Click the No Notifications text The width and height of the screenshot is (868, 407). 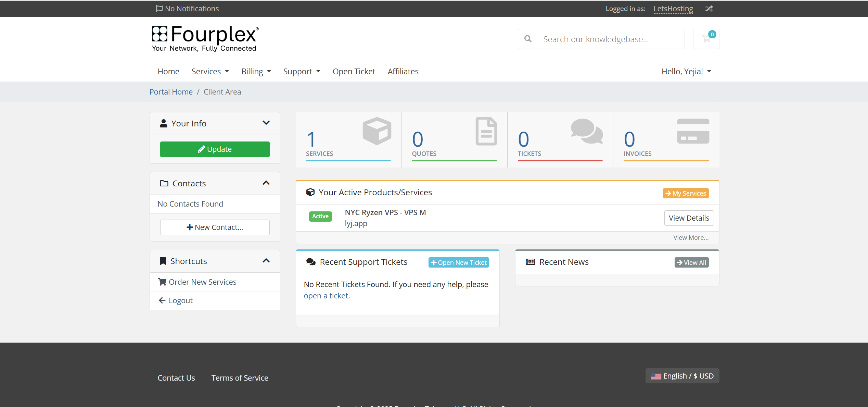pyautogui.click(x=192, y=9)
